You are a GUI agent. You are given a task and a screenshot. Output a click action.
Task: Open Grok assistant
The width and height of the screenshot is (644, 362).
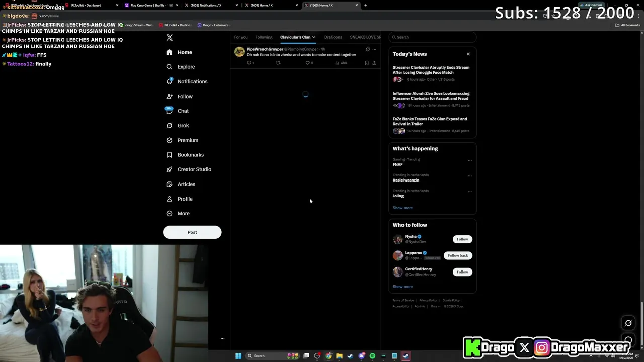[178, 125]
